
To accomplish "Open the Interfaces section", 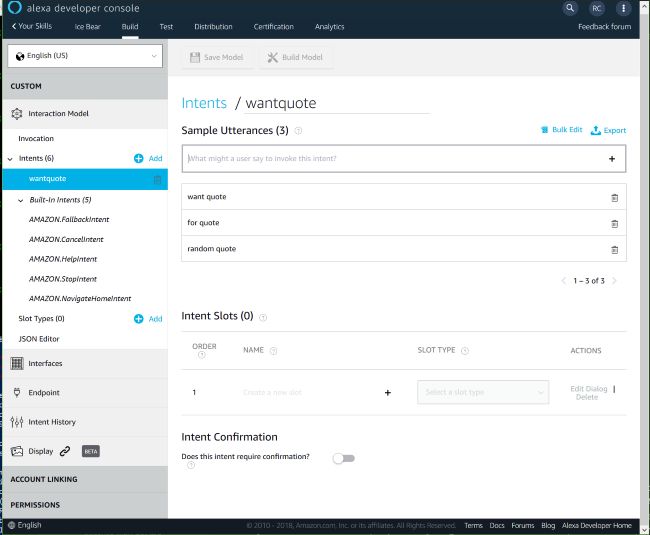I will click(x=85, y=363).
